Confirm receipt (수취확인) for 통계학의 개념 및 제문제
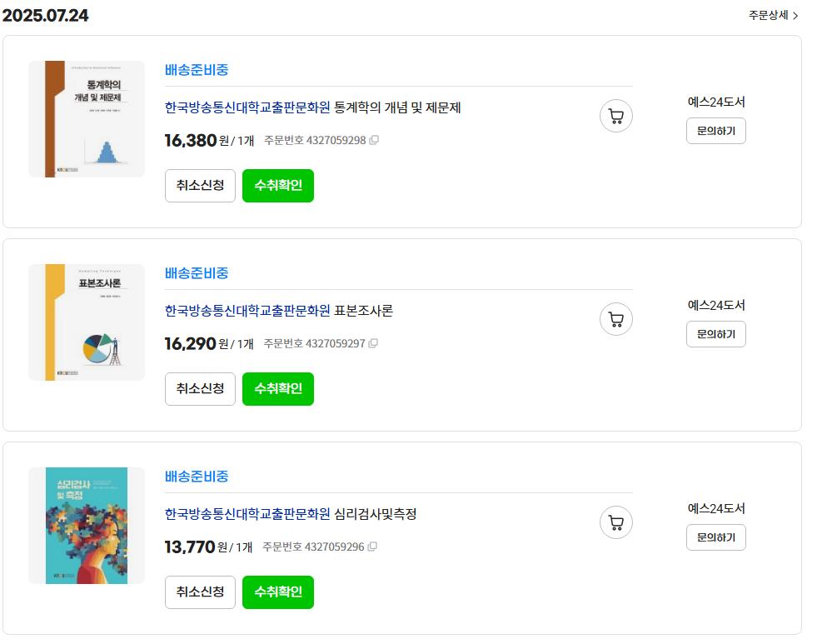 click(x=278, y=186)
